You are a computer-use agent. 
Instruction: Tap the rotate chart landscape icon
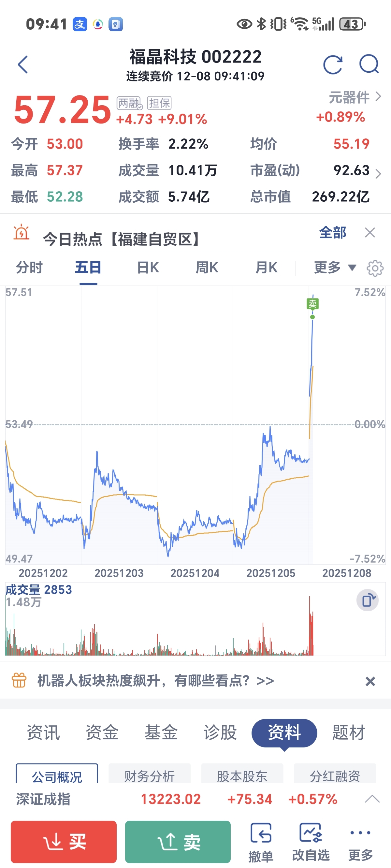point(368,600)
